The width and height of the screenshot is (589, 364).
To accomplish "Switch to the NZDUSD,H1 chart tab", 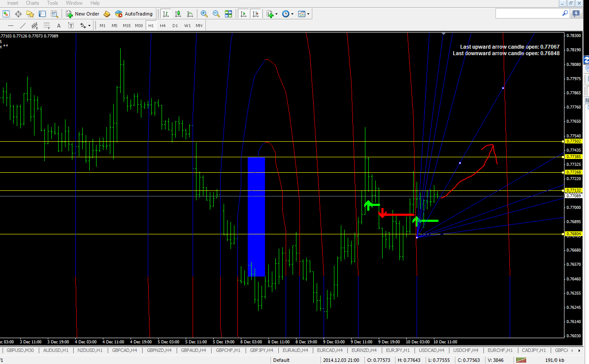I will pyautogui.click(x=90, y=350).
